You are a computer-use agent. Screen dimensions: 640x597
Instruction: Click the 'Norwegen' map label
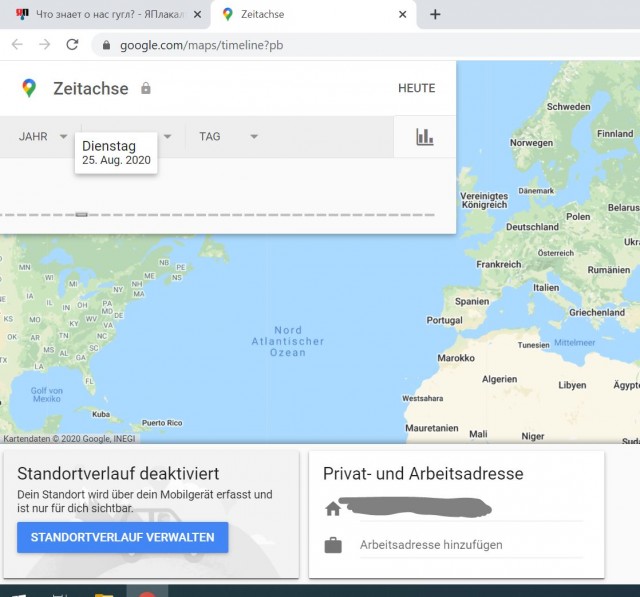[x=531, y=143]
